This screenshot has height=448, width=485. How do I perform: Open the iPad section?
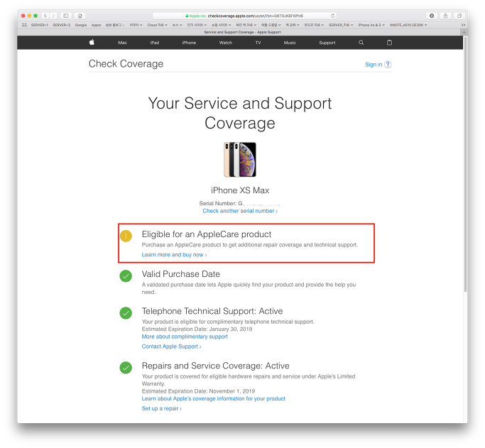click(155, 43)
